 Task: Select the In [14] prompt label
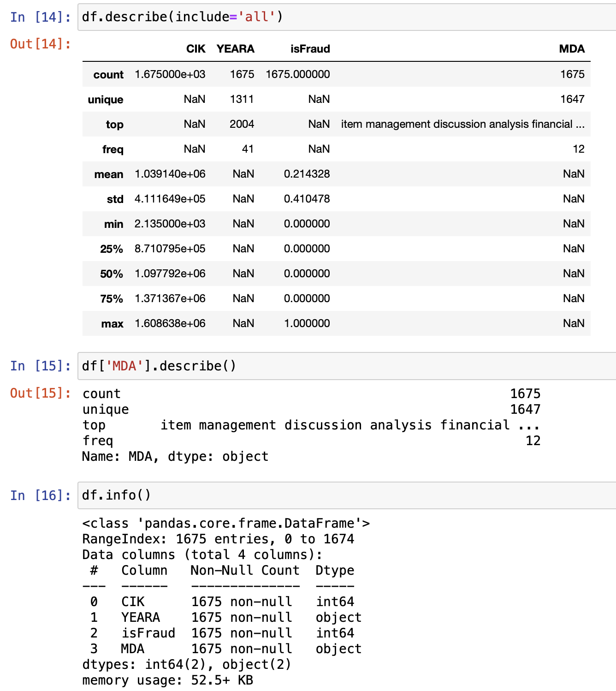tap(41, 17)
